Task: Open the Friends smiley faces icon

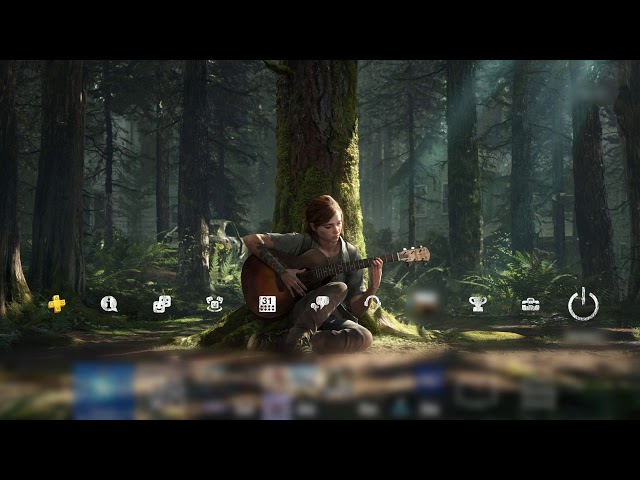Action: pyautogui.click(x=162, y=304)
